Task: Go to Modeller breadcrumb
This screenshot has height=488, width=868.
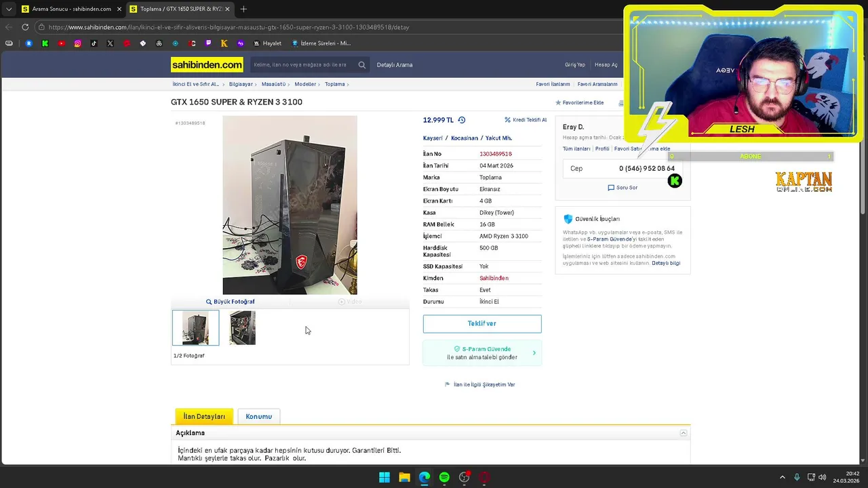Action: [305, 84]
